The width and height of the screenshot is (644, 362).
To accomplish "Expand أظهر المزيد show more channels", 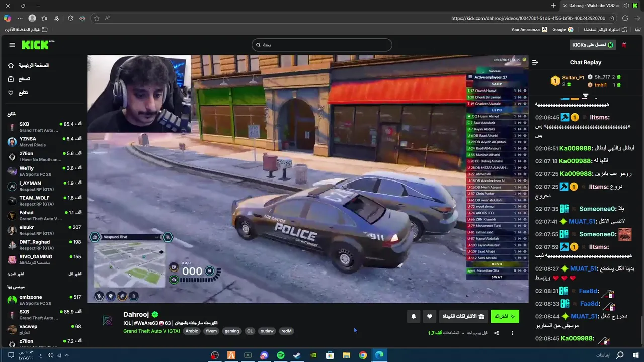I will click(16, 274).
